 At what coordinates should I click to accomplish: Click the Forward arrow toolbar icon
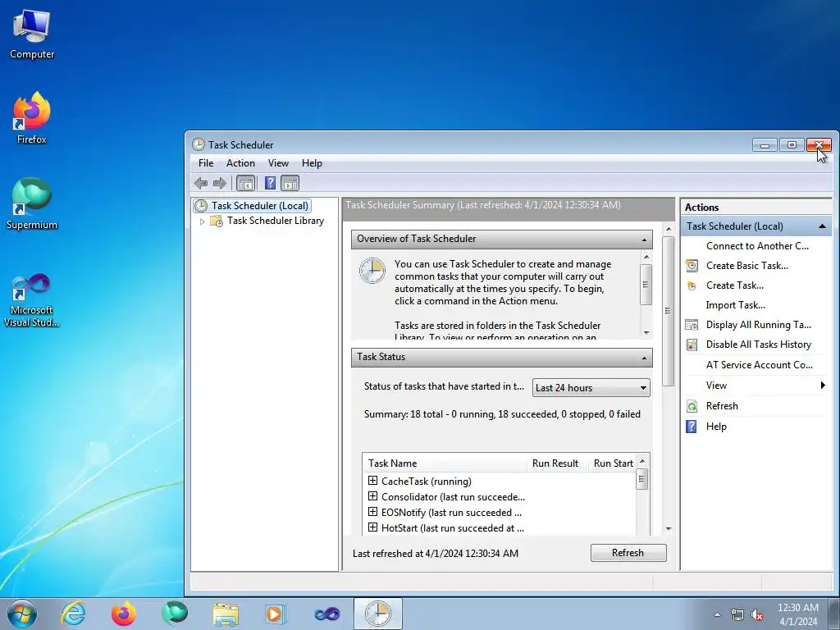(x=220, y=183)
